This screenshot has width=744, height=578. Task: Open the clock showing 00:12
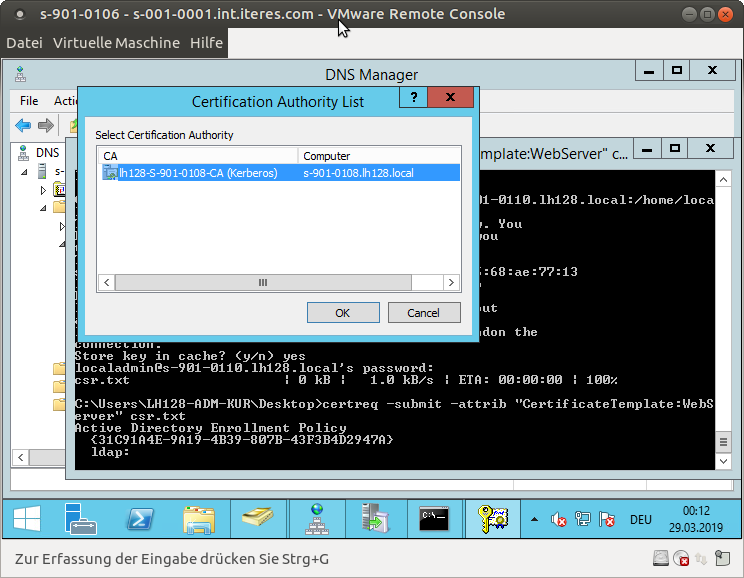tap(696, 519)
